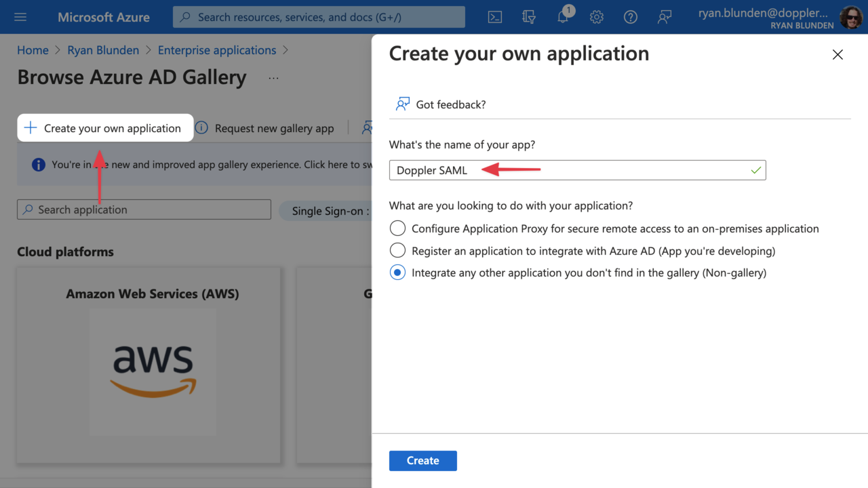Click the Azure global search box
868x488 pixels.
click(319, 17)
